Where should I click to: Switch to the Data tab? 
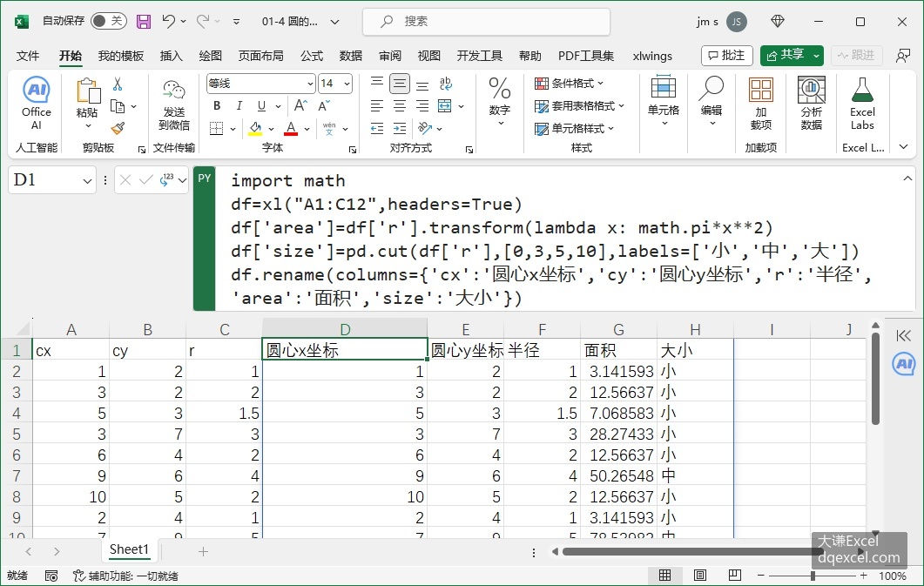[351, 56]
